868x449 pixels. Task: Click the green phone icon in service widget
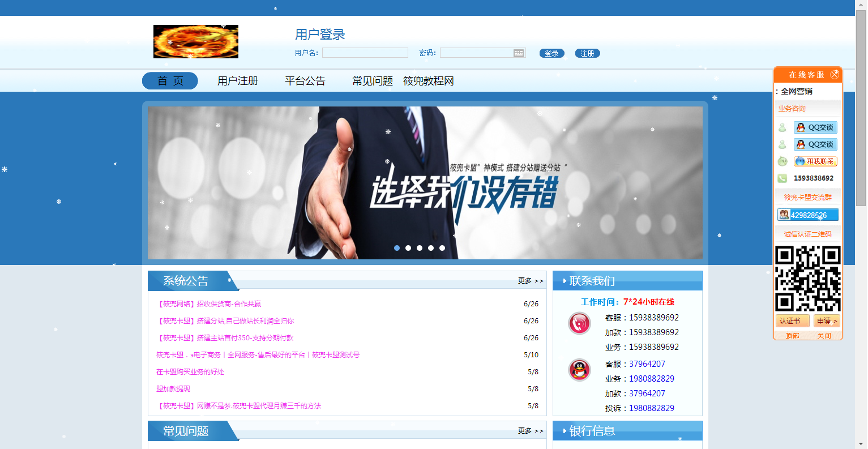click(x=783, y=178)
